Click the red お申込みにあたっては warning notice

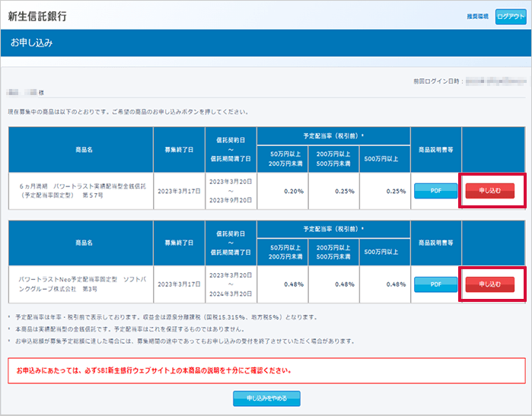tap(266, 371)
